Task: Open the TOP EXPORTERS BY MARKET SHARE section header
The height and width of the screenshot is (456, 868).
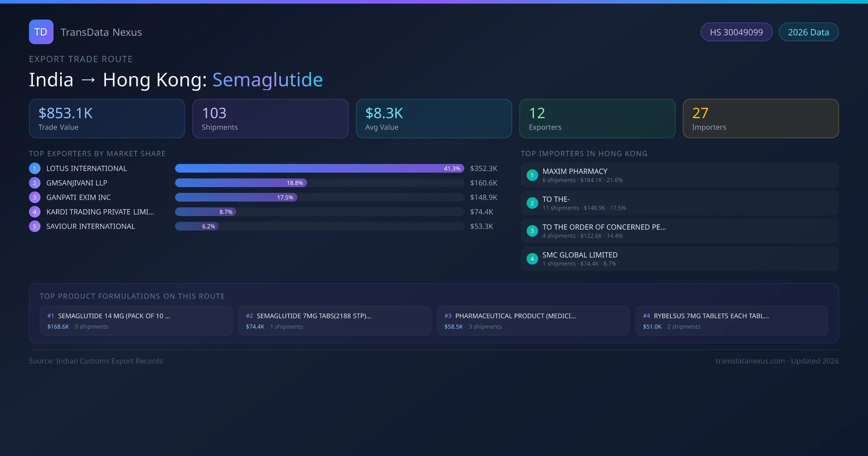Action: tap(97, 153)
